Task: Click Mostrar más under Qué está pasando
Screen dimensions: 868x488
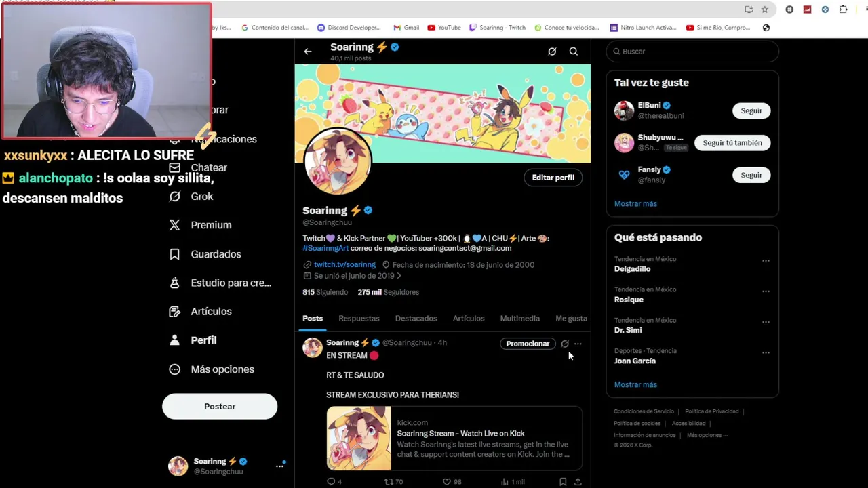Action: pos(635,384)
